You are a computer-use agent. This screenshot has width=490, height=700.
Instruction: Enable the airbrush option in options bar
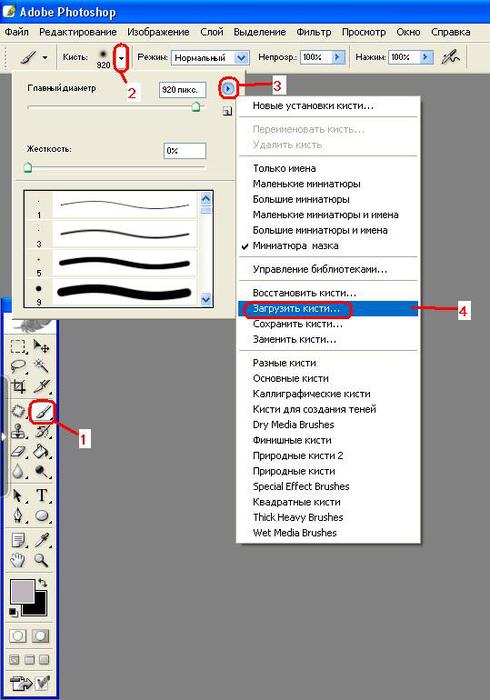(451, 57)
